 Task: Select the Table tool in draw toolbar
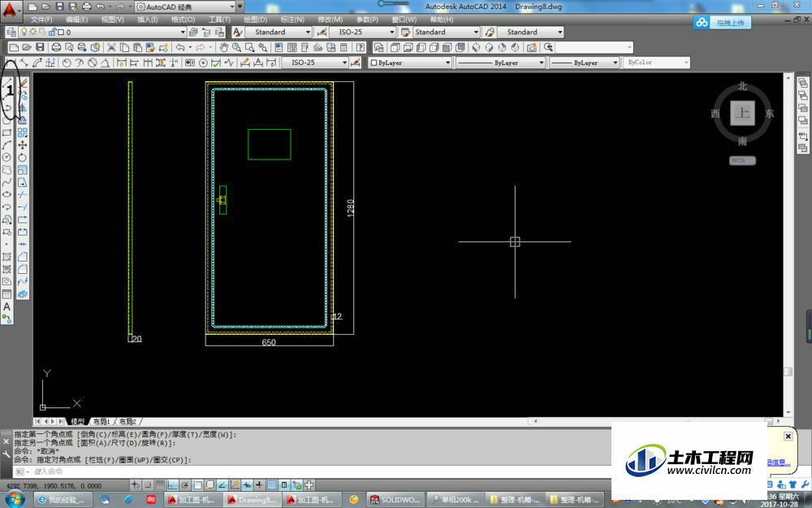[x=6, y=294]
